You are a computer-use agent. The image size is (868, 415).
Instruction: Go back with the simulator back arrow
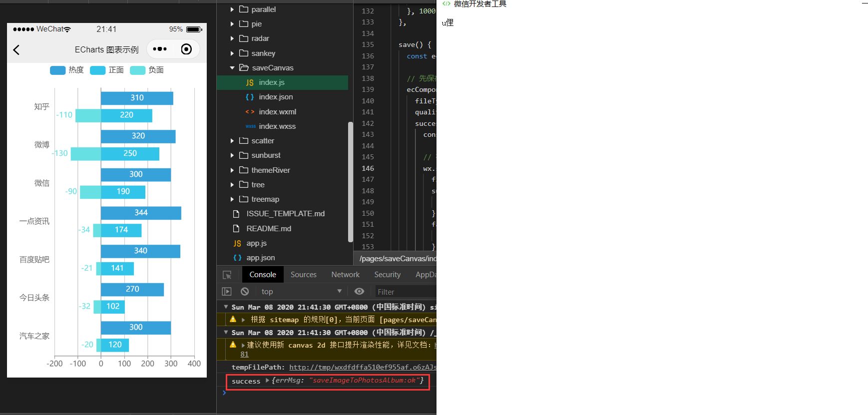[16, 49]
